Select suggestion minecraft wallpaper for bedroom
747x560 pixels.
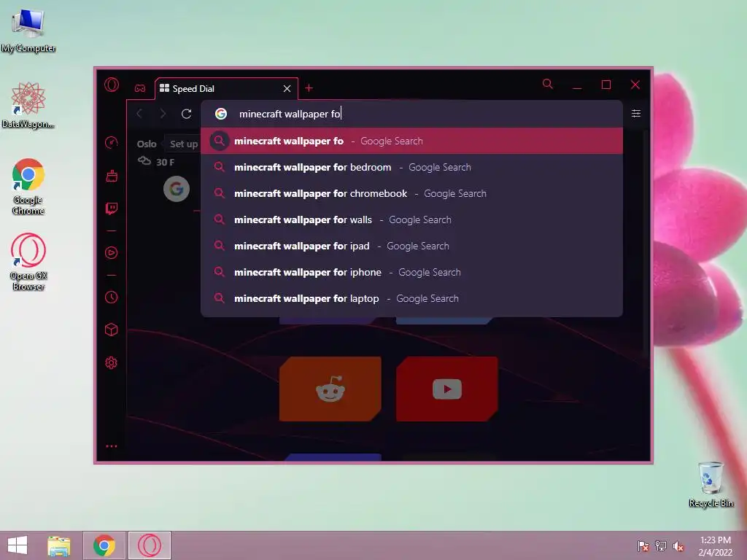[x=411, y=167]
